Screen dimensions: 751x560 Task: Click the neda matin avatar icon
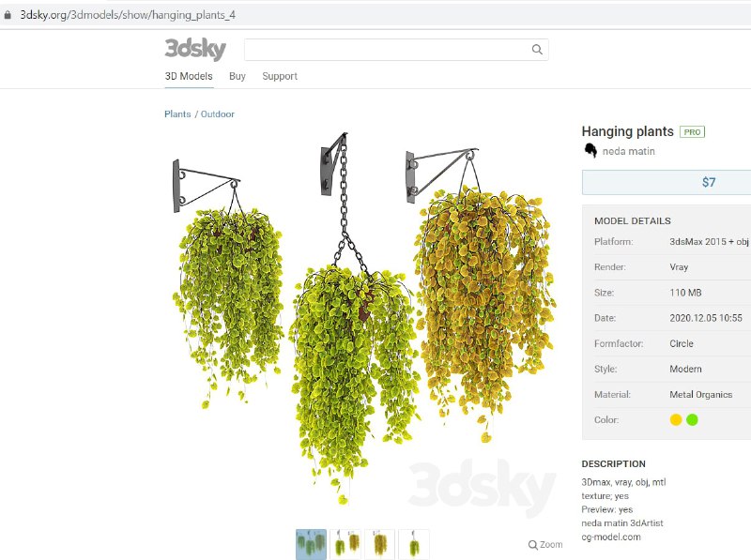coord(590,151)
